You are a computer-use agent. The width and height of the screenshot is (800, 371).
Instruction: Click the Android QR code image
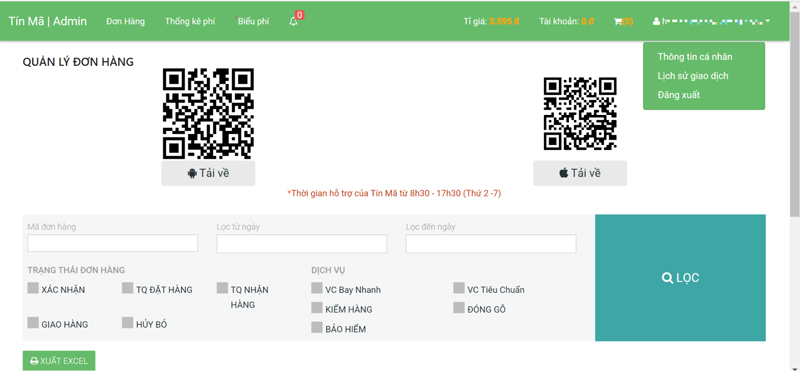(x=208, y=113)
